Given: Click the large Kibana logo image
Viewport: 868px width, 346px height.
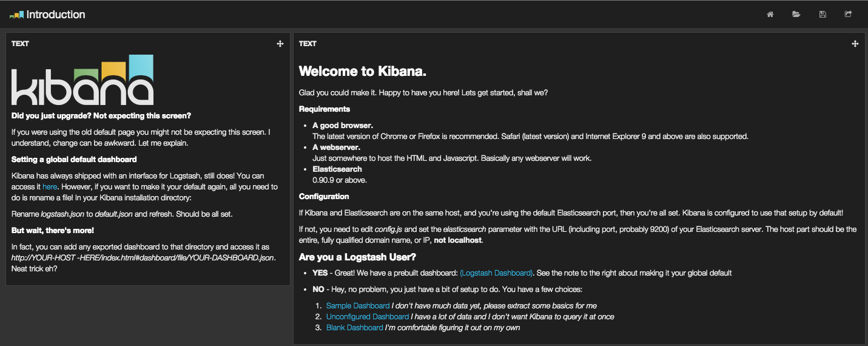Looking at the screenshot, I should [x=82, y=80].
